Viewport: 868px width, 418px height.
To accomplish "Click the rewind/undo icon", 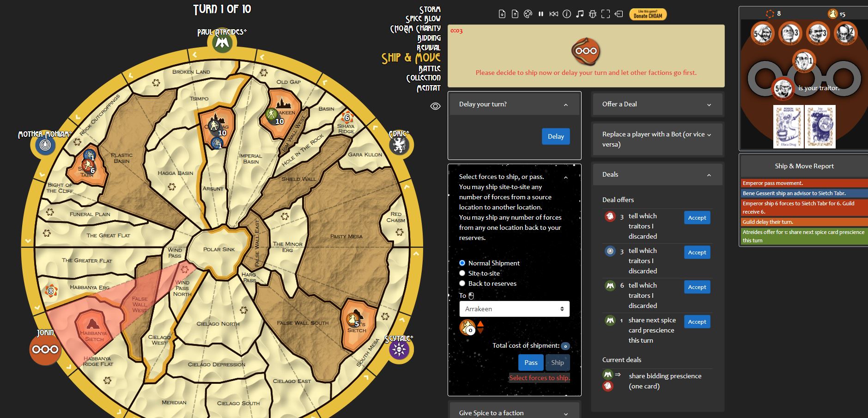I will [554, 14].
